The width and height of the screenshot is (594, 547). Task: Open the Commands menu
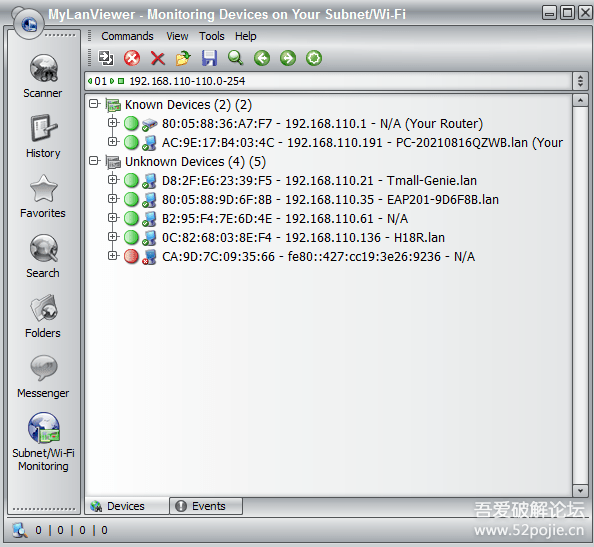(x=127, y=36)
